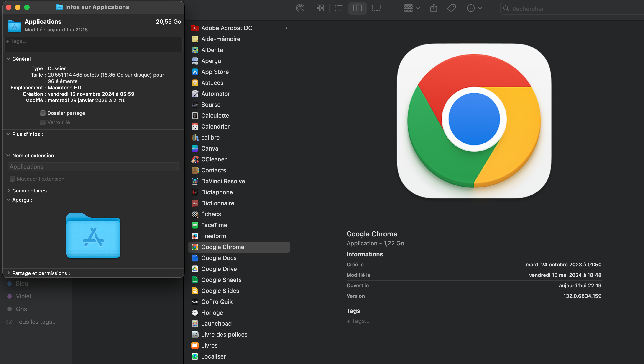The image size is (644, 364).
Task: Click the AirDrop icon in toolbar
Action: coord(300,8)
